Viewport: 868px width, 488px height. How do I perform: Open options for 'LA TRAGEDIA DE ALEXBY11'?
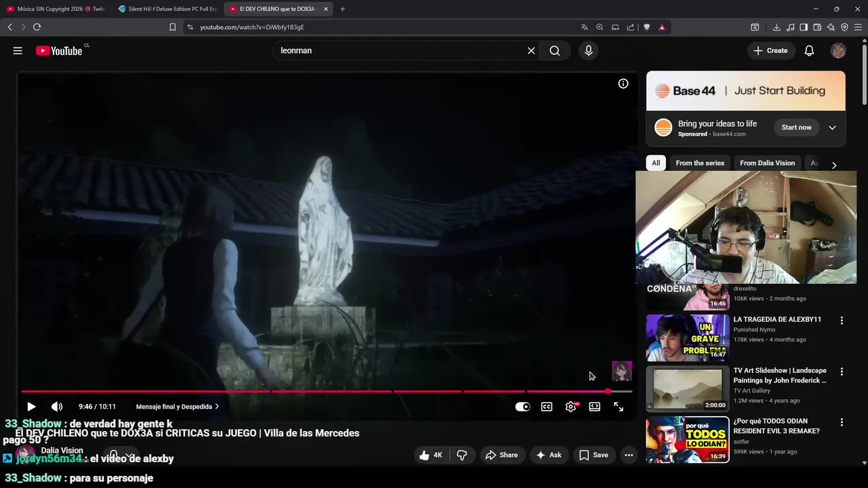coord(842,320)
